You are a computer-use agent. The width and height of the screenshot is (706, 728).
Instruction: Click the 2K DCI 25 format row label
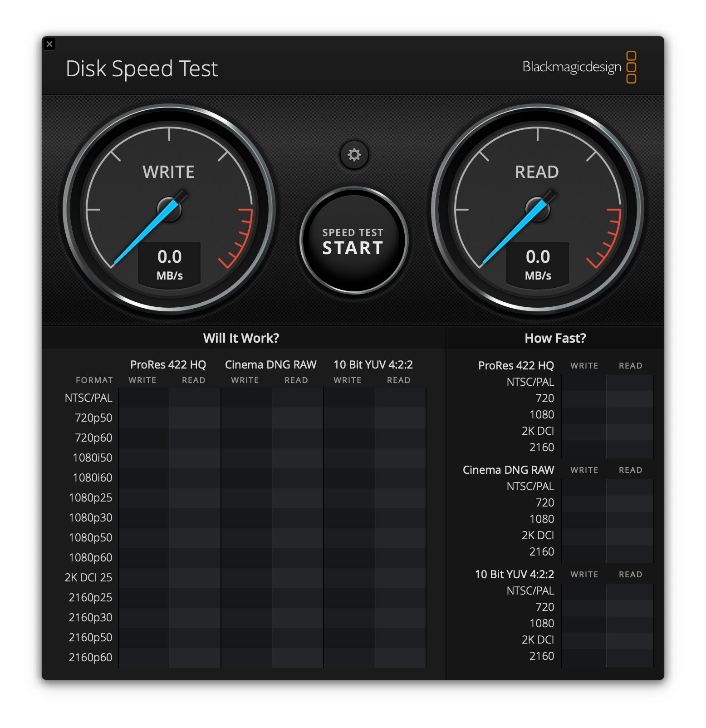click(x=88, y=577)
